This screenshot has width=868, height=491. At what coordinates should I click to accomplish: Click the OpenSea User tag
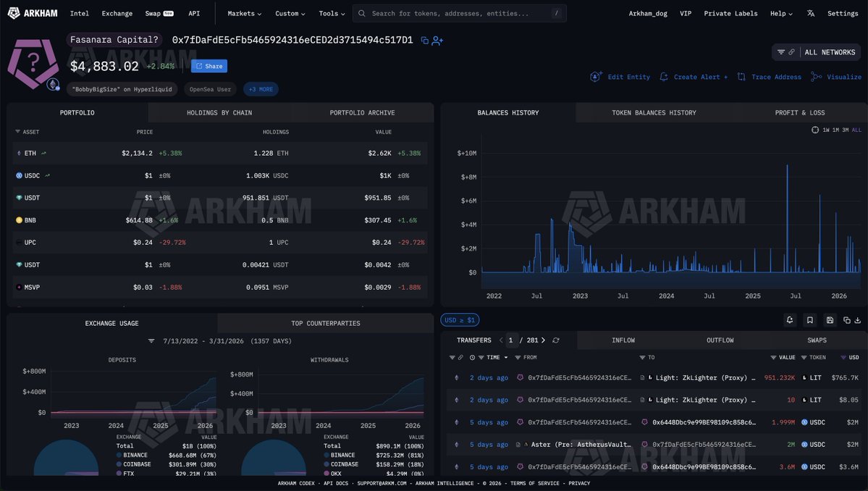coord(210,89)
